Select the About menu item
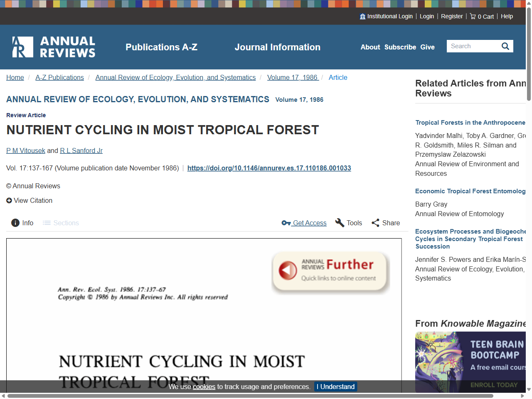Viewport: 532px width, 399px height. click(x=370, y=47)
